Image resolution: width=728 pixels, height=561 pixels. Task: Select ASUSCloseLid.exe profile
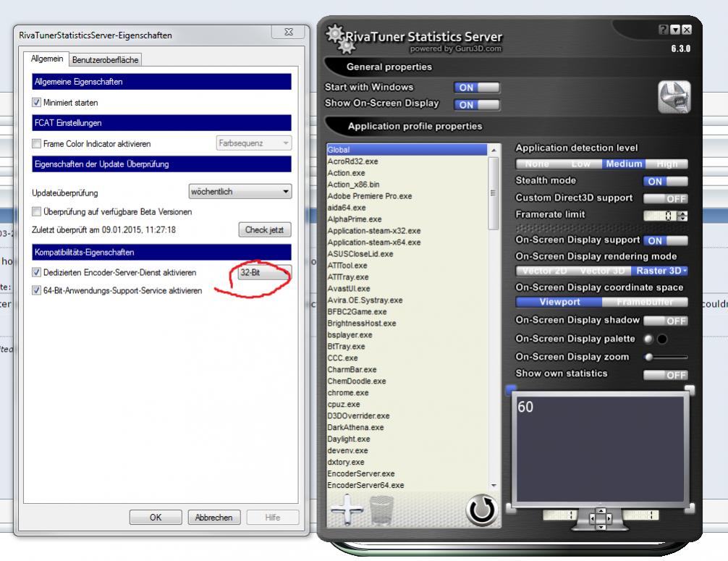click(407, 253)
